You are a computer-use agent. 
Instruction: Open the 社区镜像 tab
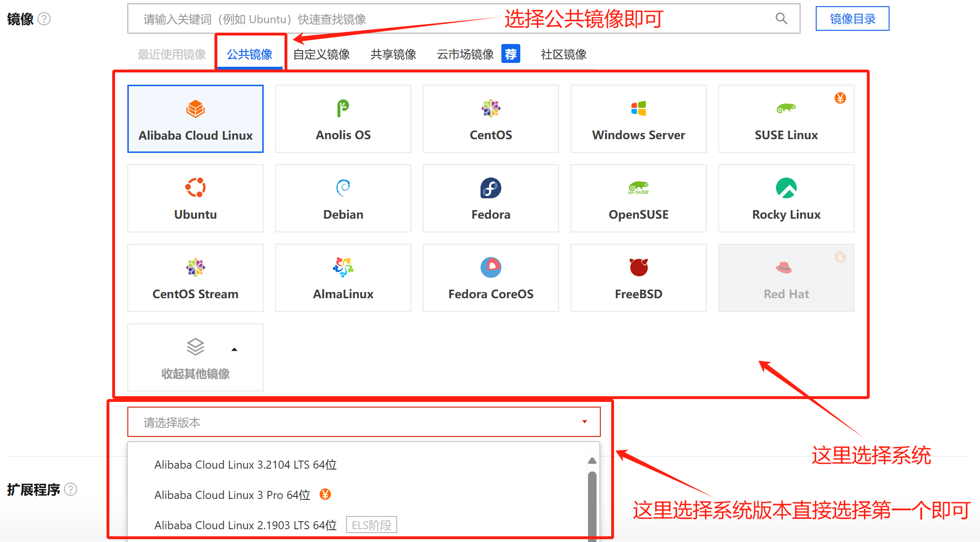tap(563, 54)
